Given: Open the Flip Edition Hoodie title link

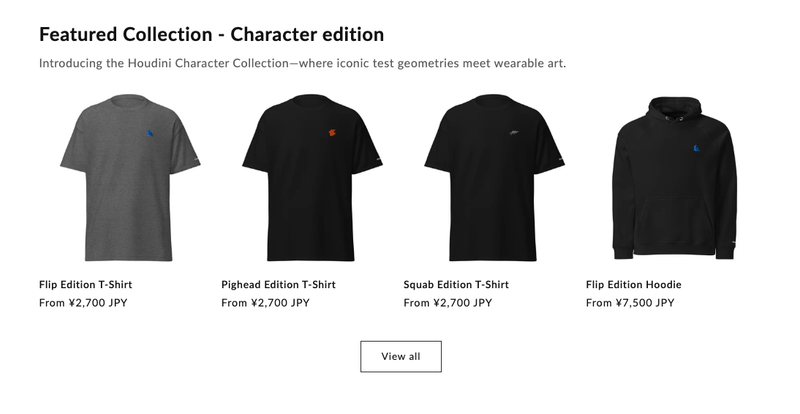Looking at the screenshot, I should coord(633,284).
